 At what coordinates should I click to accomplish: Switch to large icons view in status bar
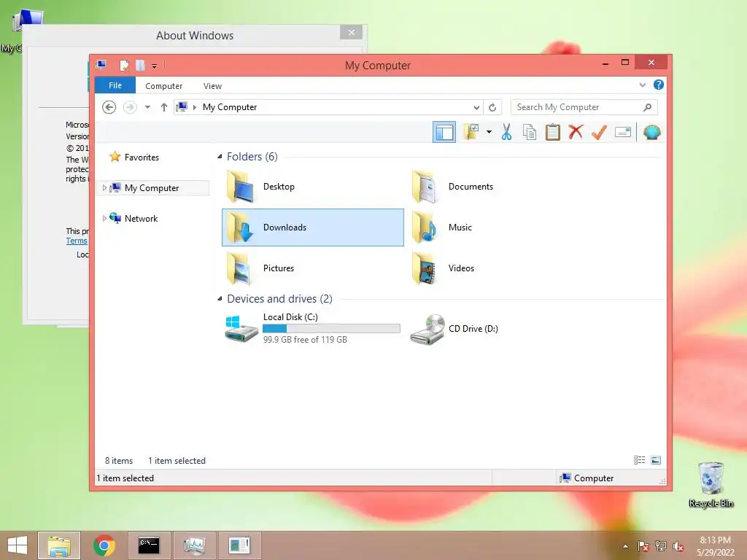[x=656, y=460]
